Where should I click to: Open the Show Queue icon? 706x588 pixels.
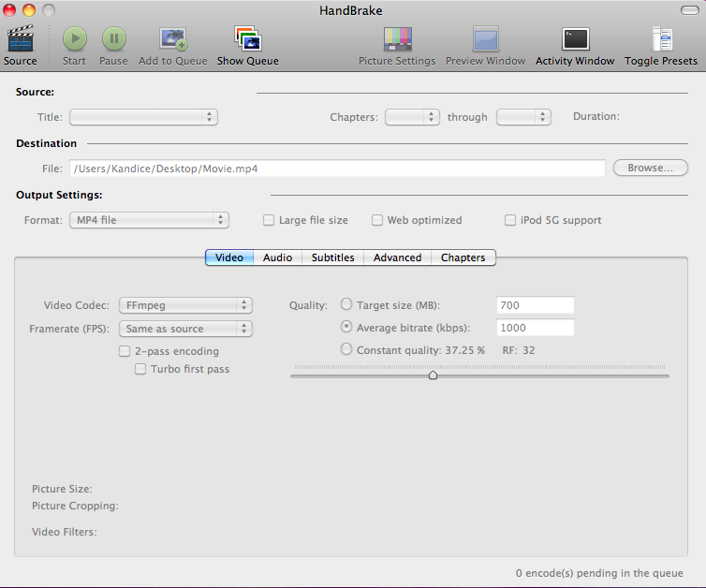click(247, 38)
